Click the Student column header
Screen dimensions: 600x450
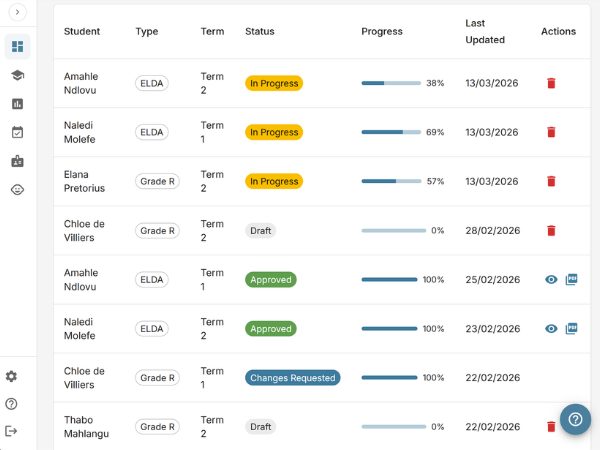click(82, 31)
